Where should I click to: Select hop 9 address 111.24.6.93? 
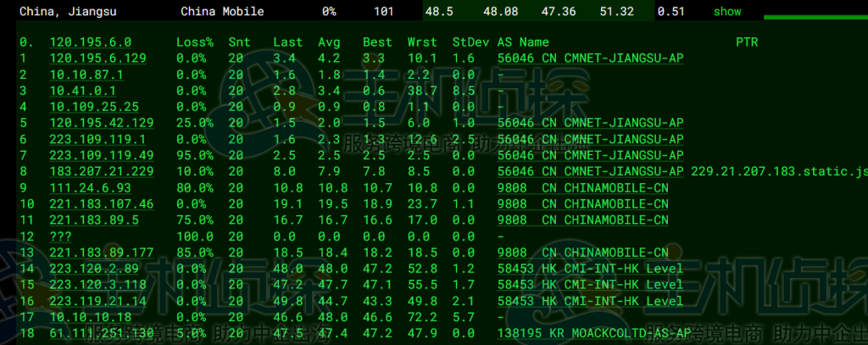90,187
